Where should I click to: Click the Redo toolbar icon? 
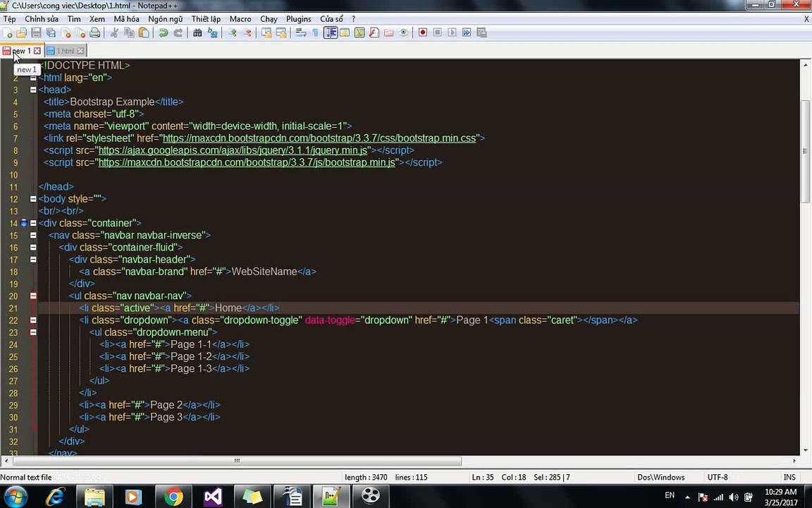click(178, 32)
